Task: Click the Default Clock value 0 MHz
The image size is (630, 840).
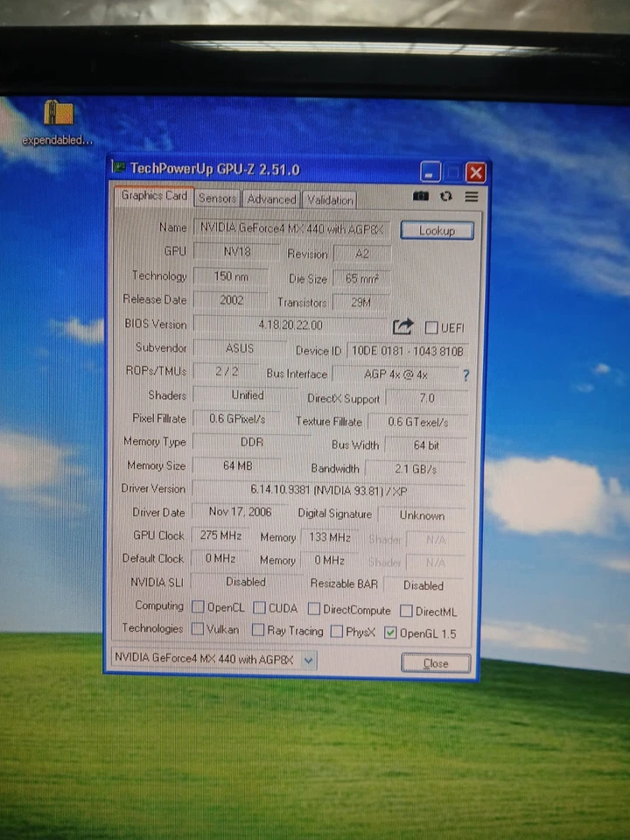Action: tap(220, 558)
